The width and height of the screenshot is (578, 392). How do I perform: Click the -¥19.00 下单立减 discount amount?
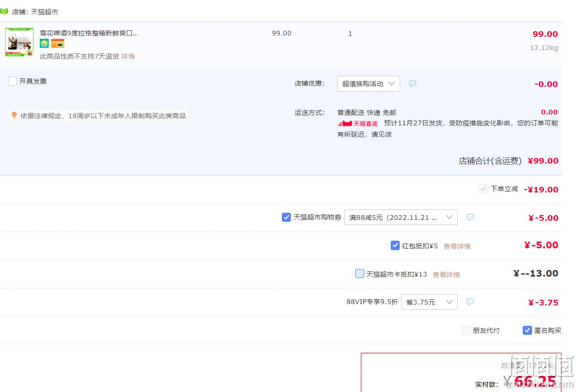coord(541,190)
